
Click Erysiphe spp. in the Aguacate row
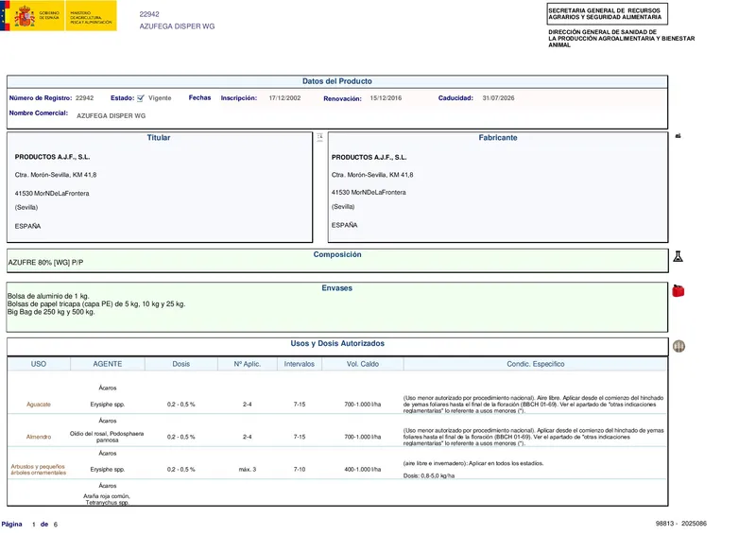click(108, 405)
